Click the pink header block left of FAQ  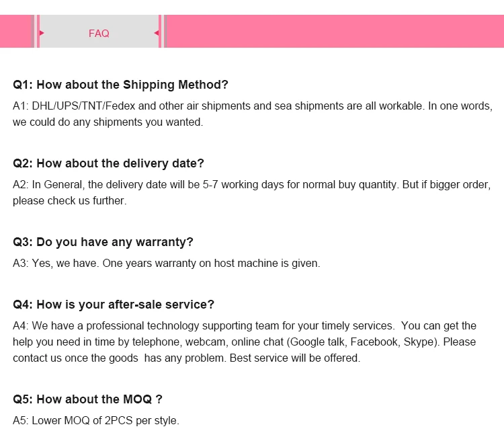(x=16, y=32)
